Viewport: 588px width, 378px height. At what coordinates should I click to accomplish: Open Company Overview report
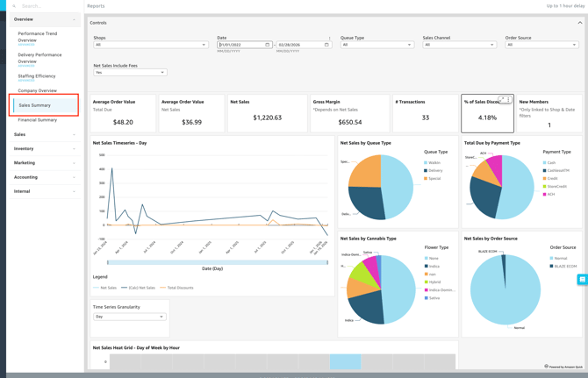(x=38, y=90)
